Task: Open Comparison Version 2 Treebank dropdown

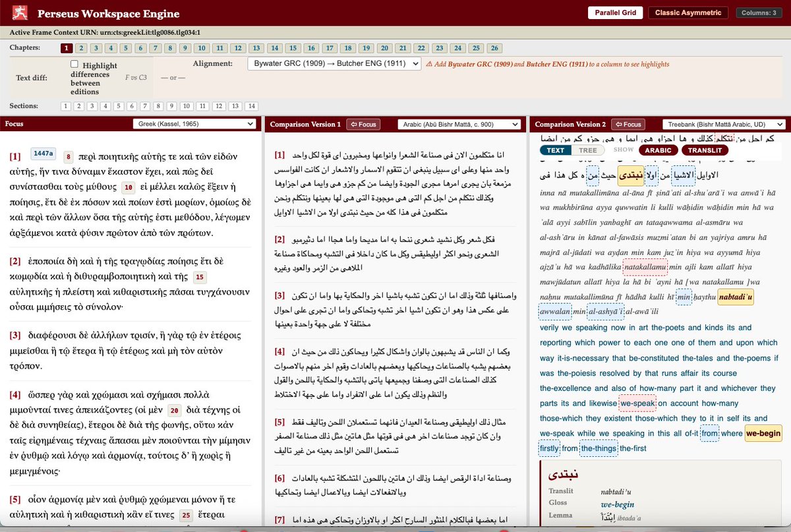Action: tap(724, 124)
